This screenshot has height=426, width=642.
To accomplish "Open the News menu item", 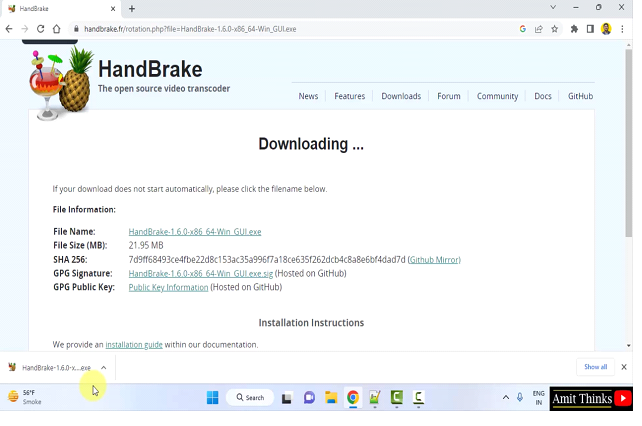I will (x=308, y=96).
